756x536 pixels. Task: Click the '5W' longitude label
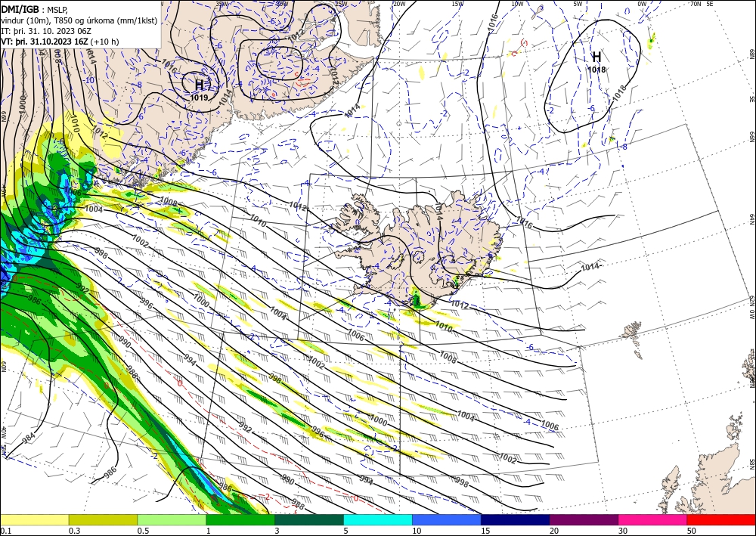click(578, 4)
